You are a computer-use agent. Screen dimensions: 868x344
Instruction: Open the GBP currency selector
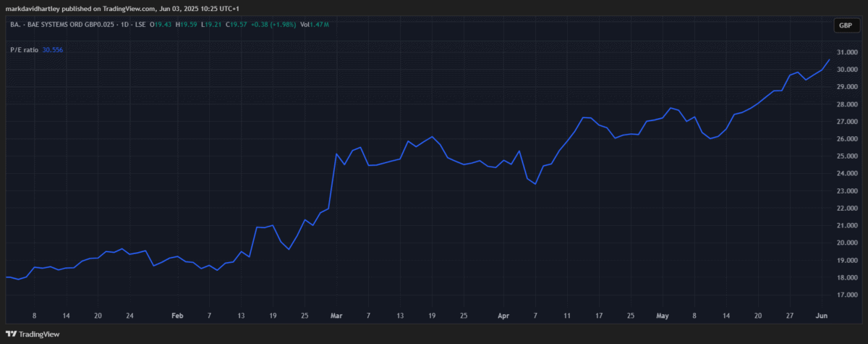[x=844, y=25]
